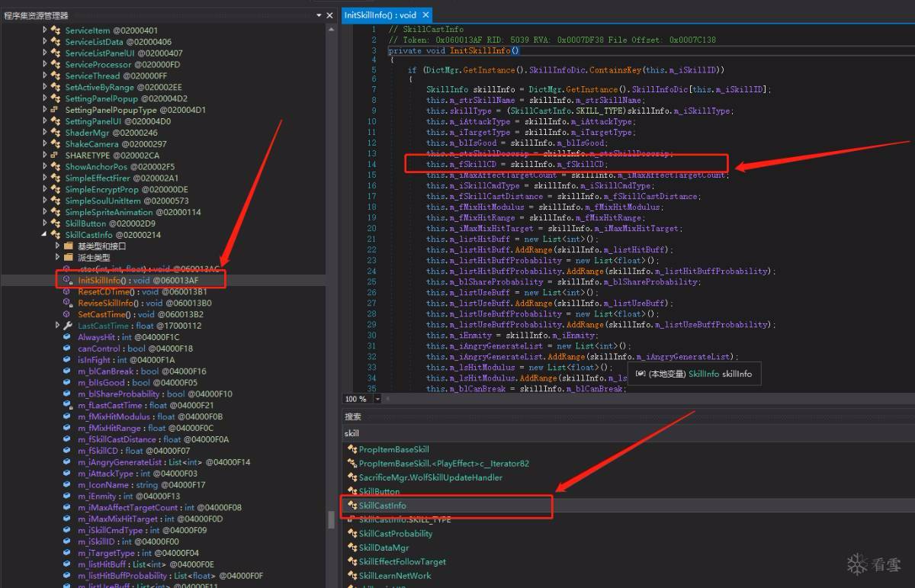Click the class icon beside SkillDataMgr search result
Viewport: 915px width, 588px height.
pos(352,548)
